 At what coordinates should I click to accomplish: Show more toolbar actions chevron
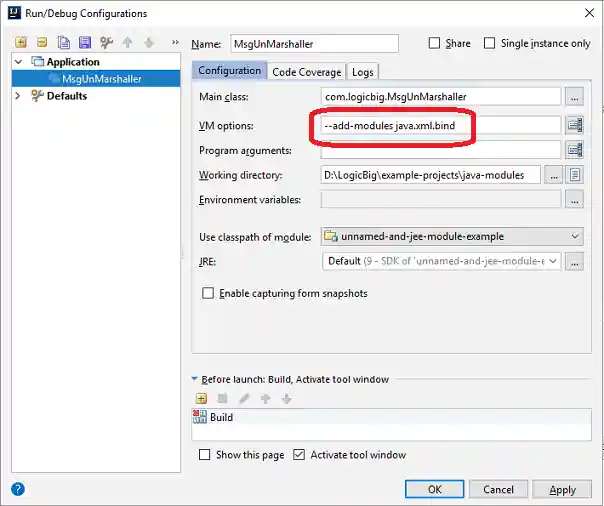(x=175, y=42)
